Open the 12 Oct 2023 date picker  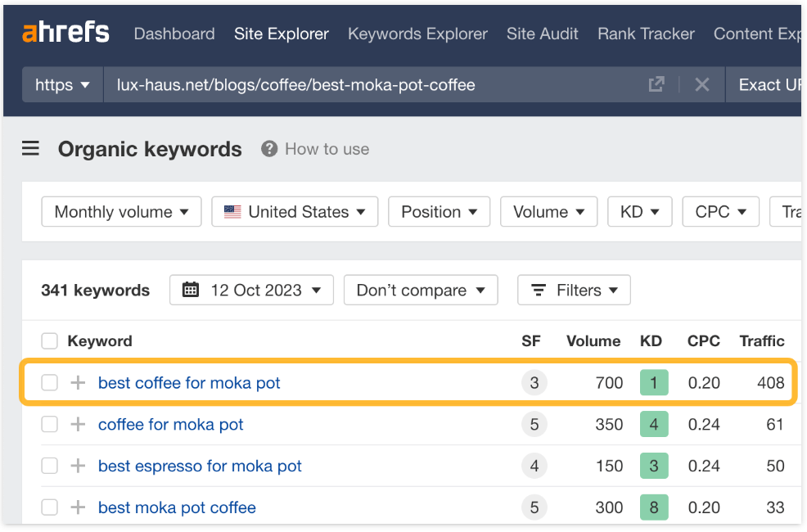click(x=251, y=290)
